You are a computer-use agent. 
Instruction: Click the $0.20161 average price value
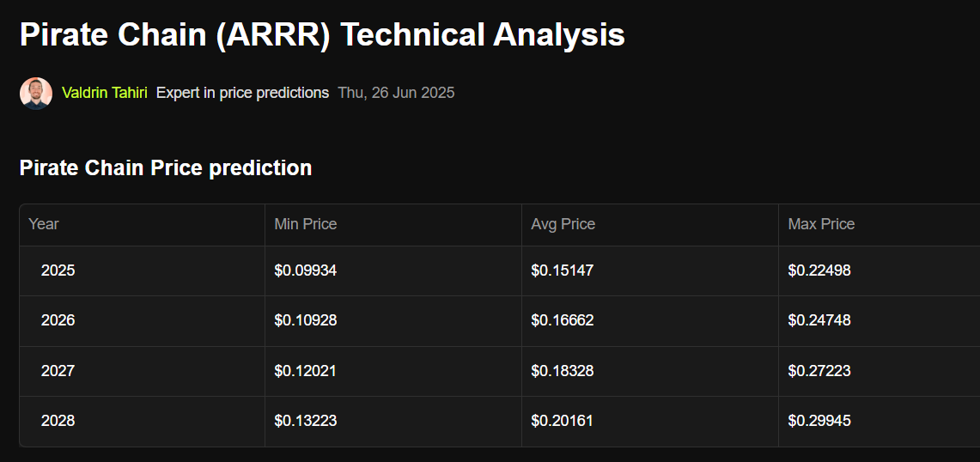tap(562, 421)
